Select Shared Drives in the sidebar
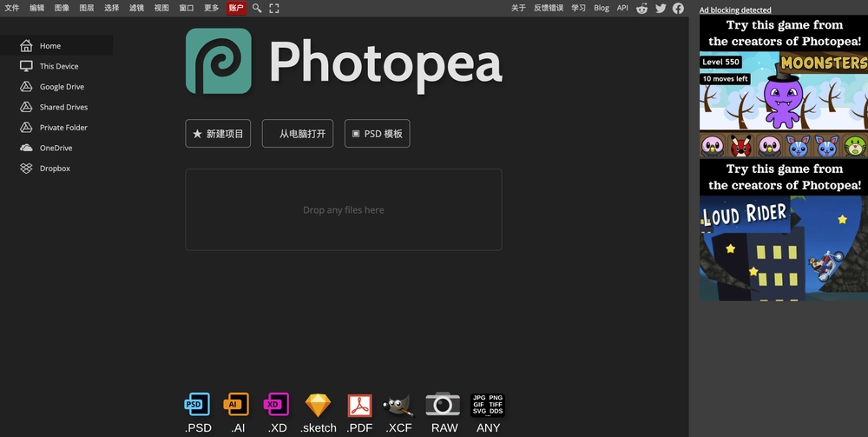 [x=56, y=107]
